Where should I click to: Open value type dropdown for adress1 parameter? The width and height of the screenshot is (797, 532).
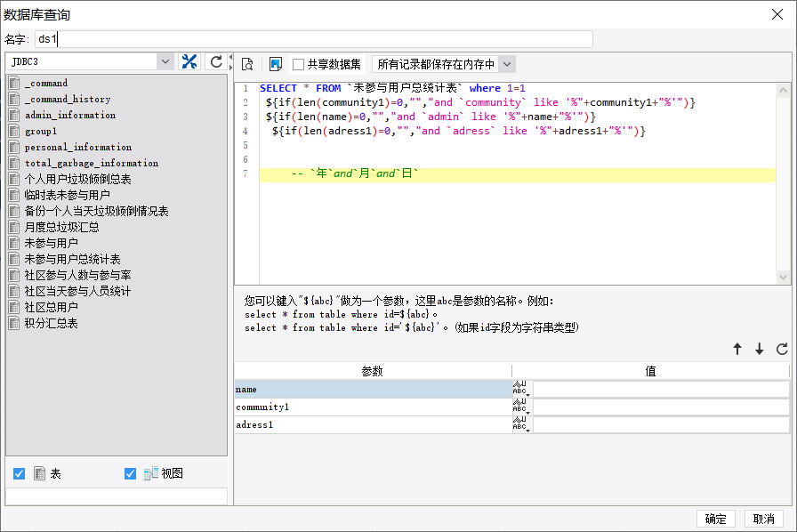520,425
